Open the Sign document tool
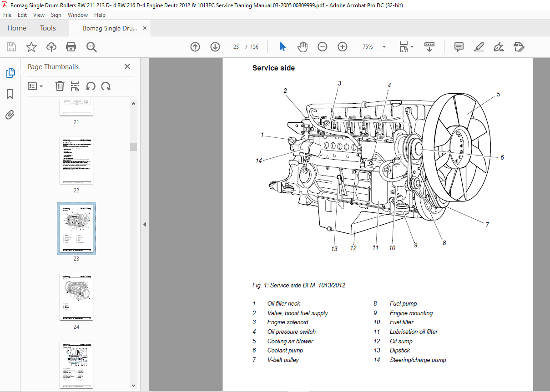This screenshot has height=392, width=550. 499,47
